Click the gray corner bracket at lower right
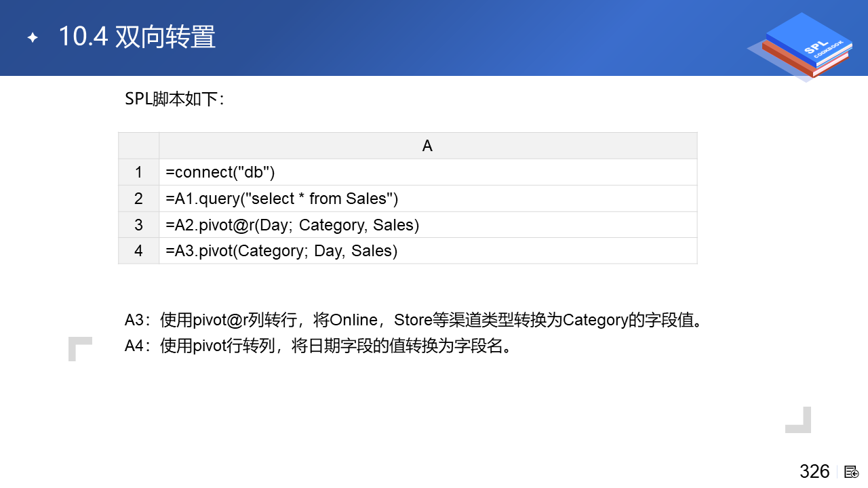 (799, 420)
